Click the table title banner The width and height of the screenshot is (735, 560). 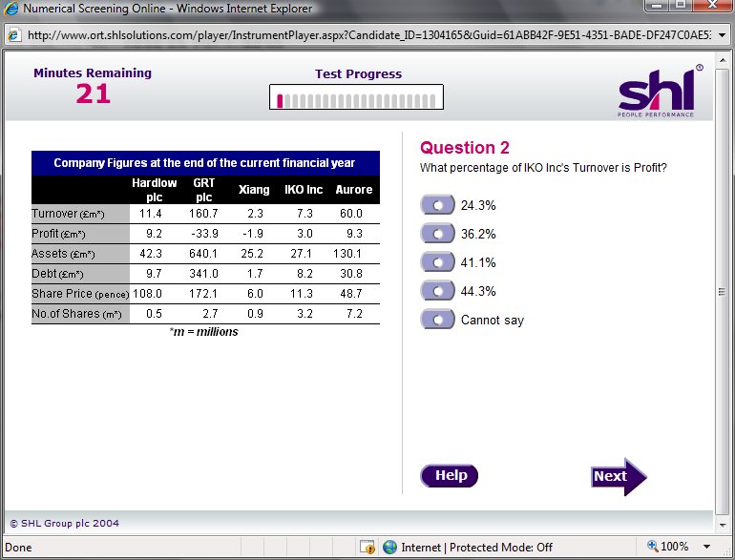[x=205, y=163]
